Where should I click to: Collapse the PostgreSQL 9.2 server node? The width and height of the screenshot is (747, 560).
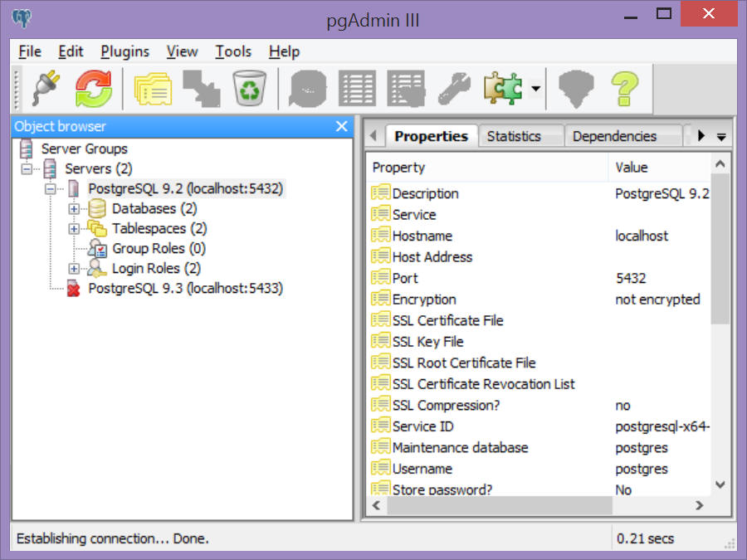[x=51, y=189]
